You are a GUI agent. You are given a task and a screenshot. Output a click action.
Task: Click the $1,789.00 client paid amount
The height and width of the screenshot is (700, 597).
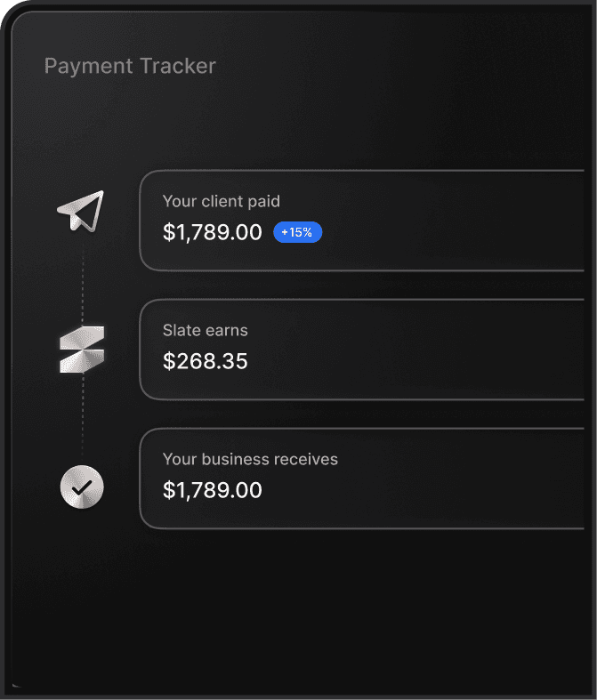(213, 233)
